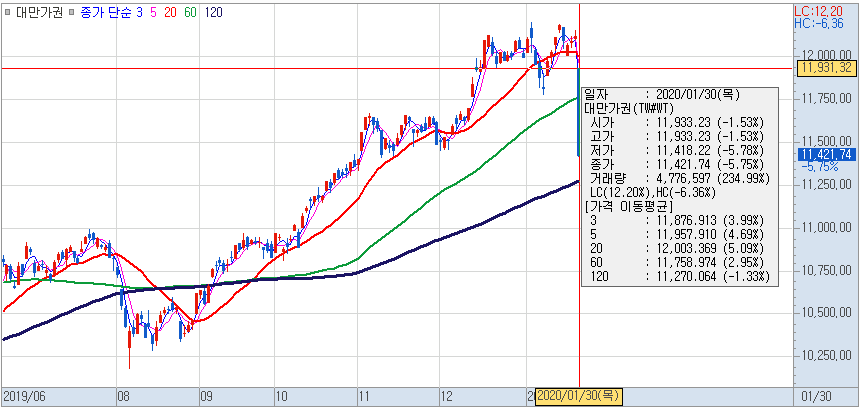Click the 저가 11,418.22 tooltip row
Image resolution: width=859 pixels, height=407 pixels.
(x=677, y=150)
